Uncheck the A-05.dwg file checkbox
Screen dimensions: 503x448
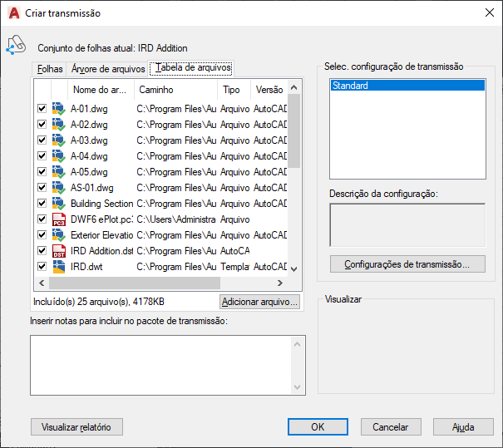click(42, 172)
